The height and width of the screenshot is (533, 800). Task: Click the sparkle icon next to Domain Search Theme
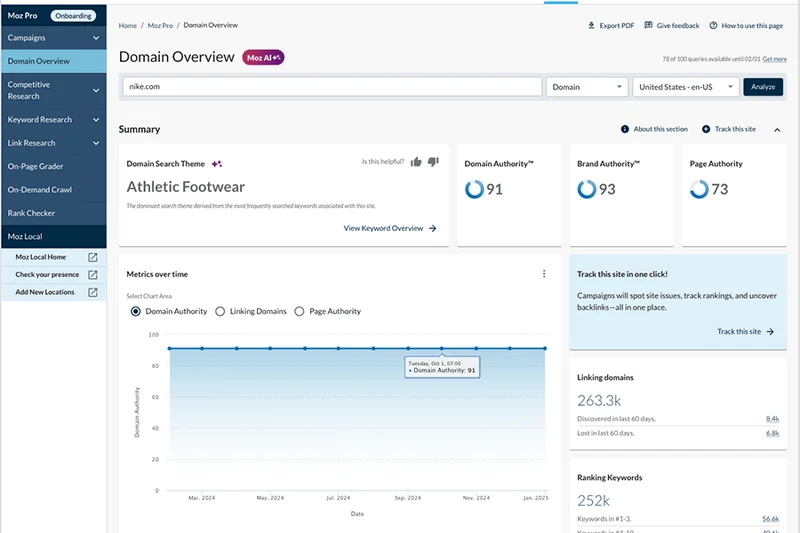coord(217,164)
